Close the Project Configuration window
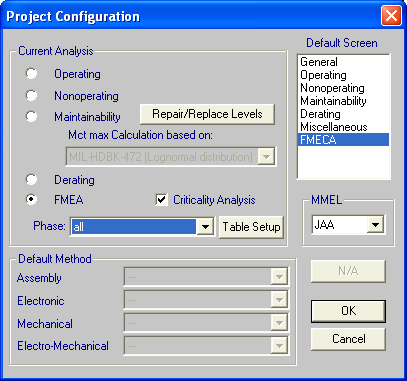 click(x=391, y=16)
